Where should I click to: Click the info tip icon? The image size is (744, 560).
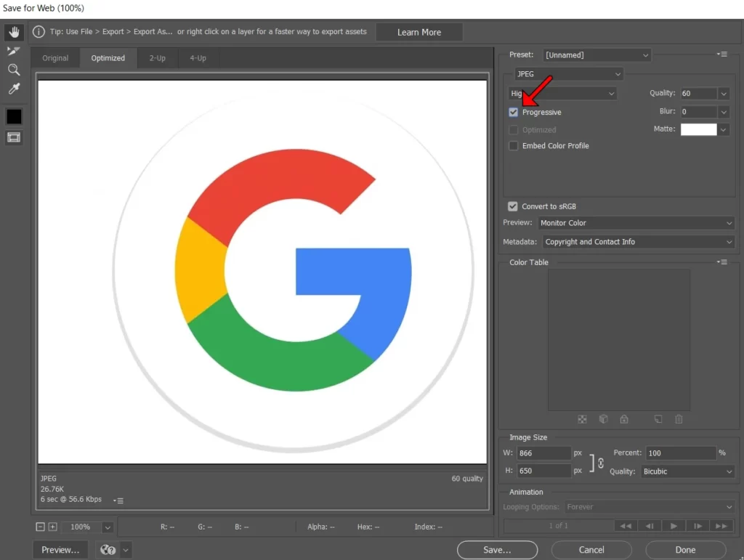click(39, 32)
